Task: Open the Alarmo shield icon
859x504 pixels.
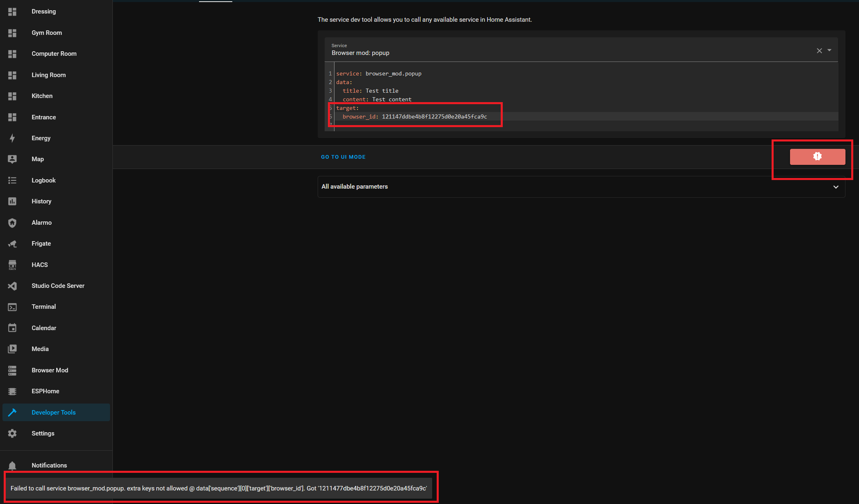Action: pos(12,223)
